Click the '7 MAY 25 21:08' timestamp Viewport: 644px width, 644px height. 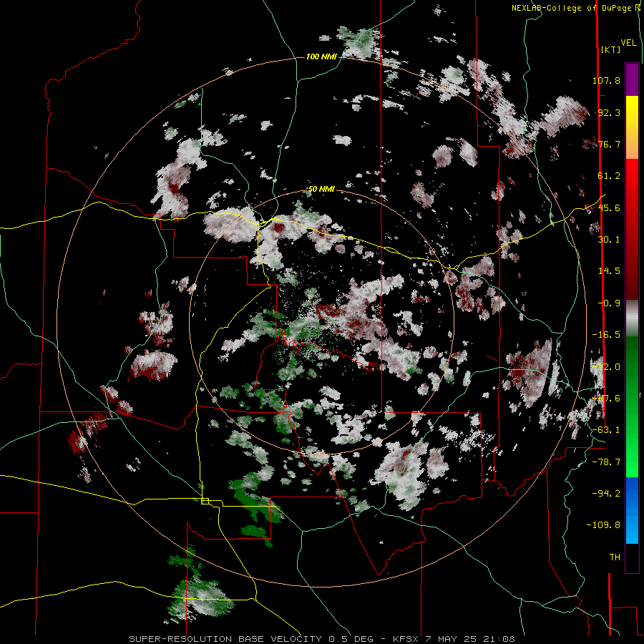click(469, 639)
